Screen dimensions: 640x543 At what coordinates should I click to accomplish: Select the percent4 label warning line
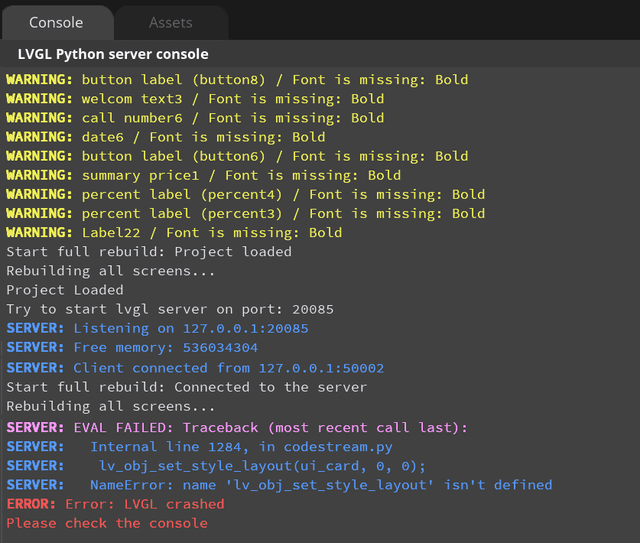click(245, 194)
